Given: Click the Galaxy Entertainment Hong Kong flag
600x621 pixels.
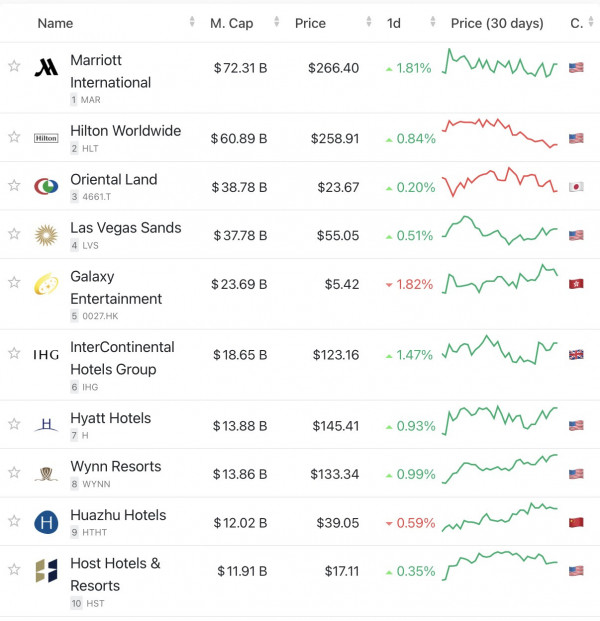Looking at the screenshot, I should (x=576, y=284).
